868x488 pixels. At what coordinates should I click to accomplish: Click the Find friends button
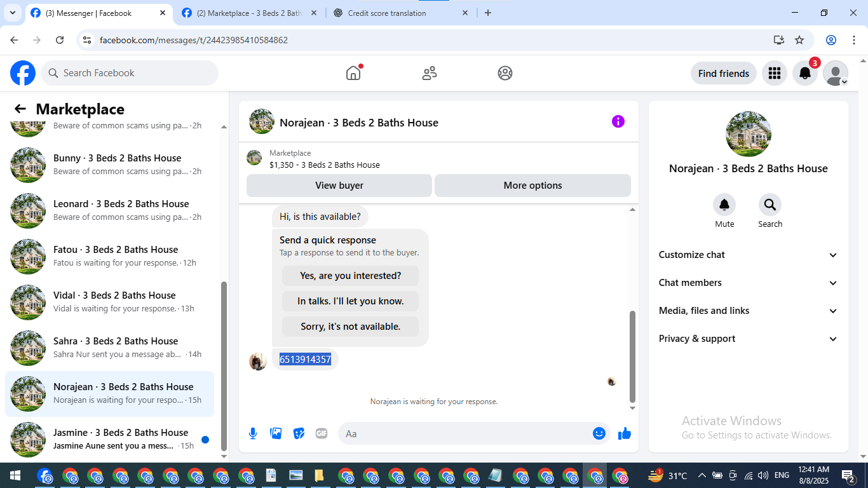[x=724, y=73]
